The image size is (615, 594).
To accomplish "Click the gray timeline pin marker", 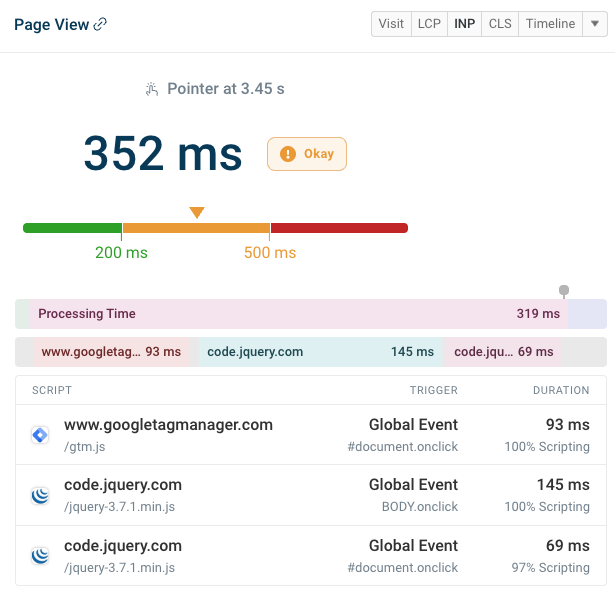I will pos(564,291).
